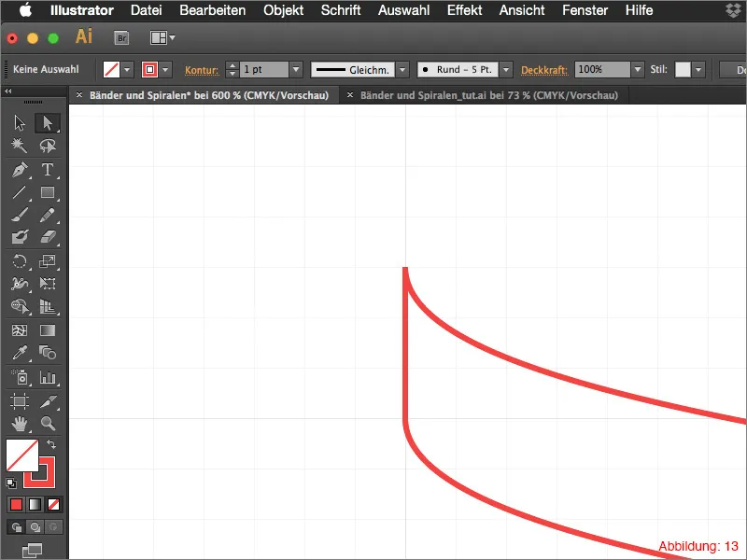Collapse the tools panel with double arrows
Screen dimensions: 747x560
[x=8, y=91]
